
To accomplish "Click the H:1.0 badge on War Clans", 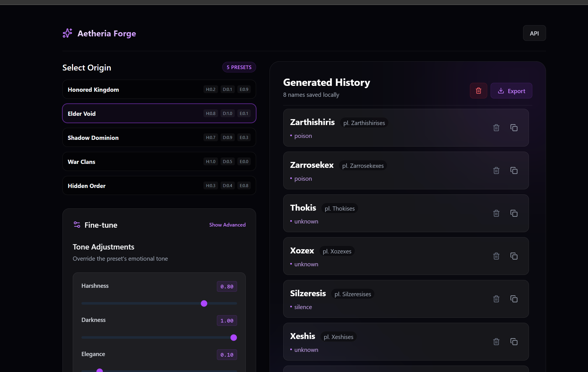I will [x=211, y=162].
